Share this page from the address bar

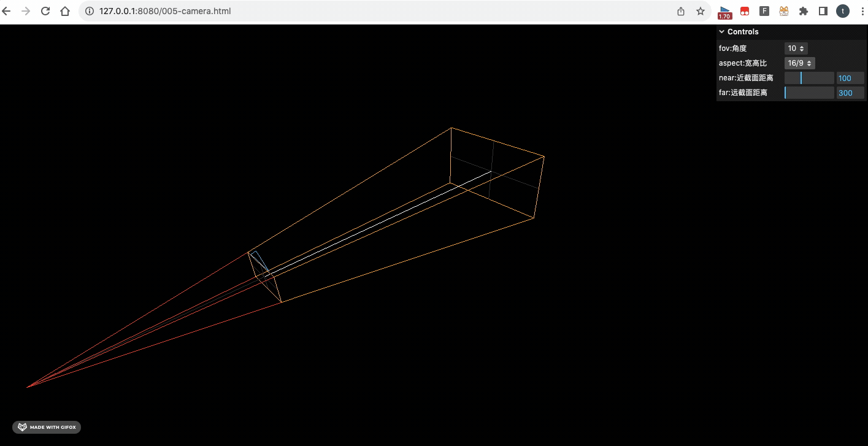[681, 11]
